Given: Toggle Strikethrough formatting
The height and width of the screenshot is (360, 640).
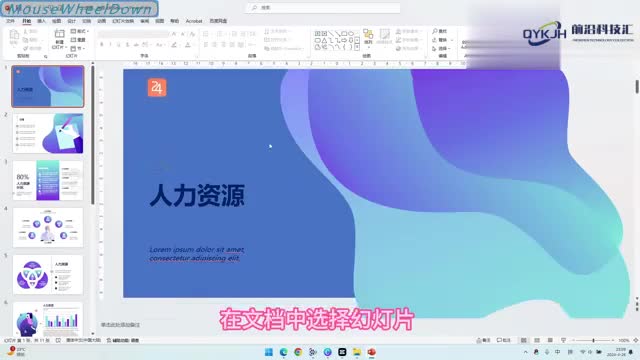Looking at the screenshot, I should click(x=136, y=45).
